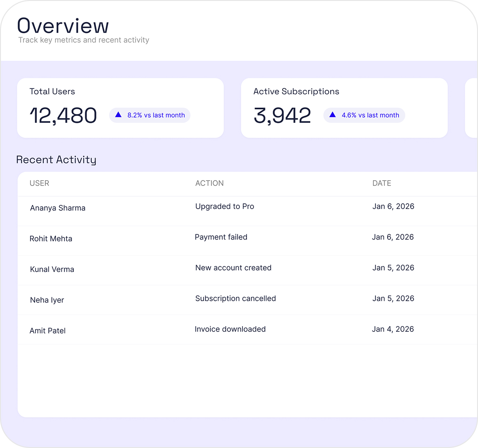
Task: Click the up-arrow icon beside 8.2% growth
Action: [119, 115]
